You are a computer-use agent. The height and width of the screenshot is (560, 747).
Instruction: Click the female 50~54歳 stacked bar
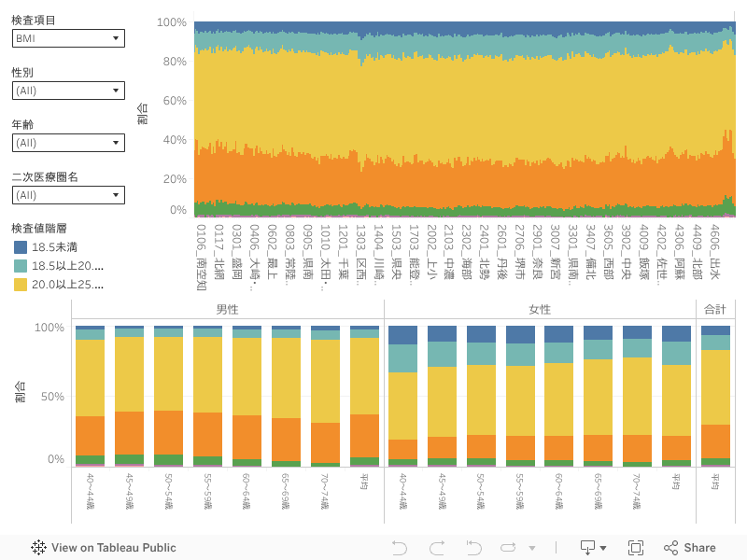click(x=481, y=396)
